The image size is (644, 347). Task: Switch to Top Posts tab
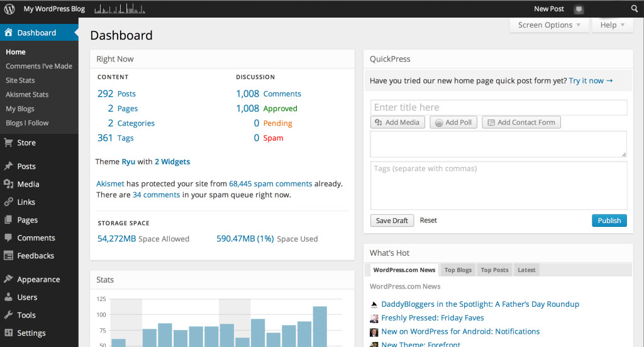coord(494,270)
